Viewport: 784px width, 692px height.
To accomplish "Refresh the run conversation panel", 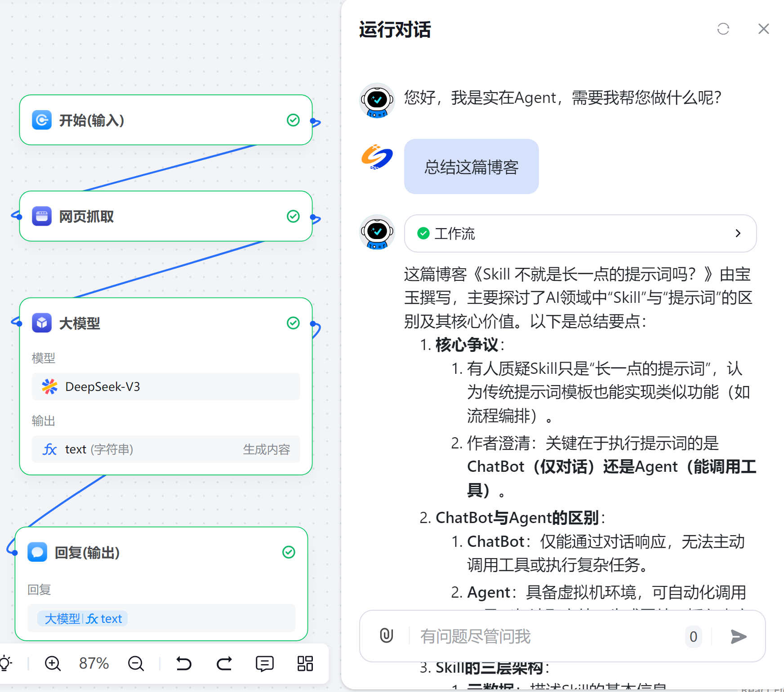I will click(x=723, y=29).
